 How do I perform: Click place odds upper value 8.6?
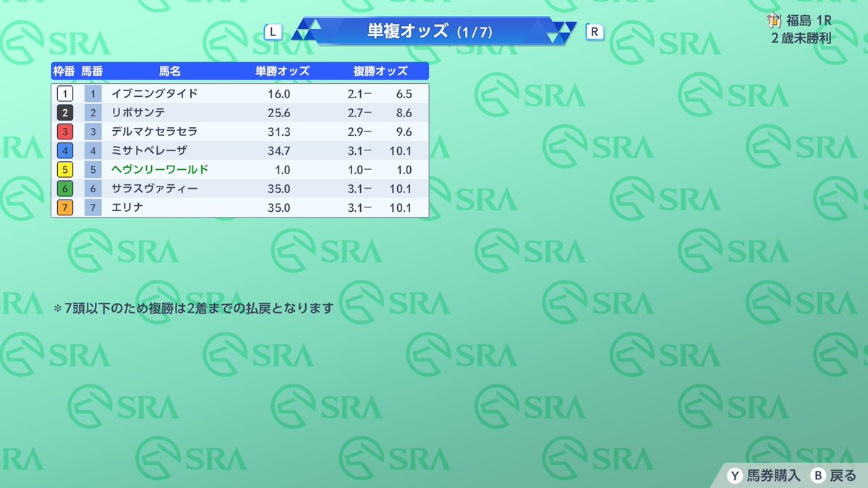click(x=404, y=113)
